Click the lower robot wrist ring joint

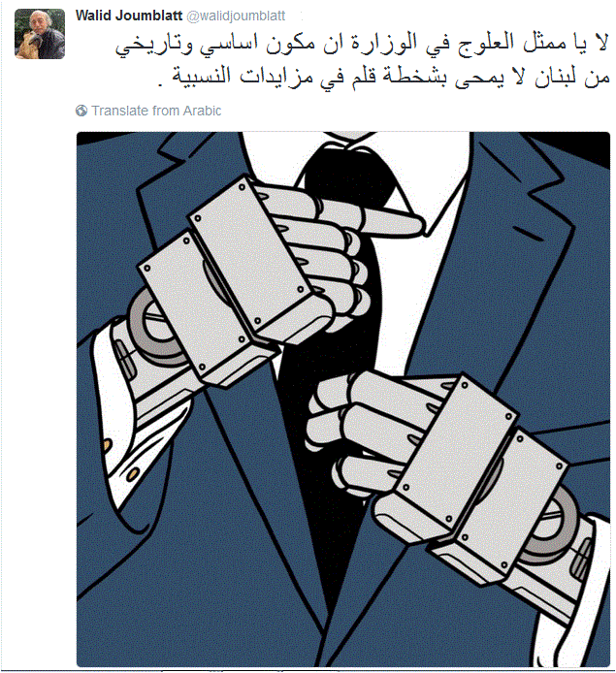click(x=552, y=526)
